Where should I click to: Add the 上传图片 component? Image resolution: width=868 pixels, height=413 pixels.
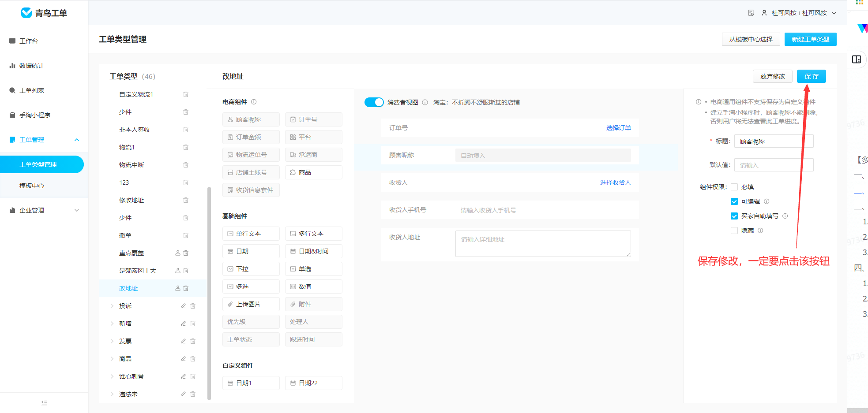coord(251,304)
